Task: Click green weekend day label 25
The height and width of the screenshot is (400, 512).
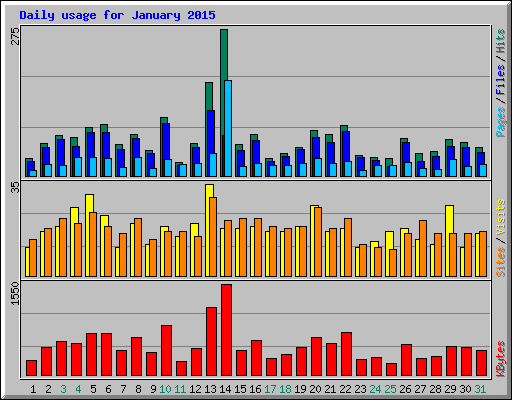Action: pyautogui.click(x=390, y=389)
